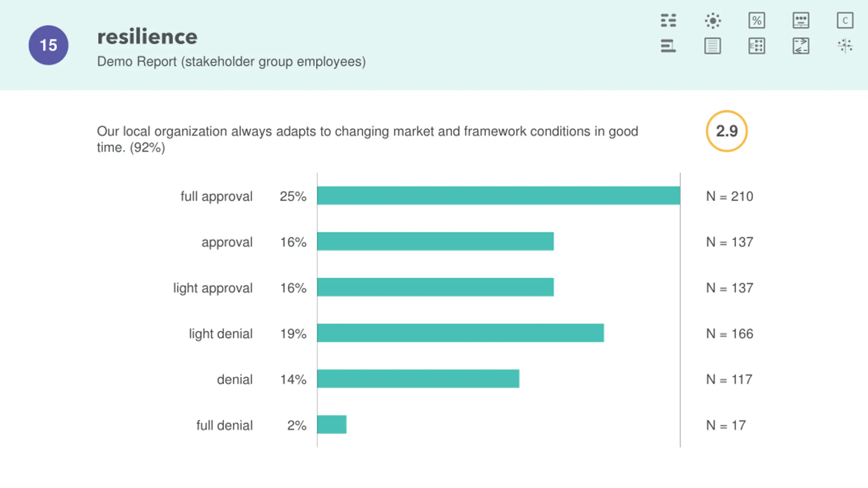Open the opposing arrows comparison icon
This screenshot has height=488, width=868.
point(801,46)
